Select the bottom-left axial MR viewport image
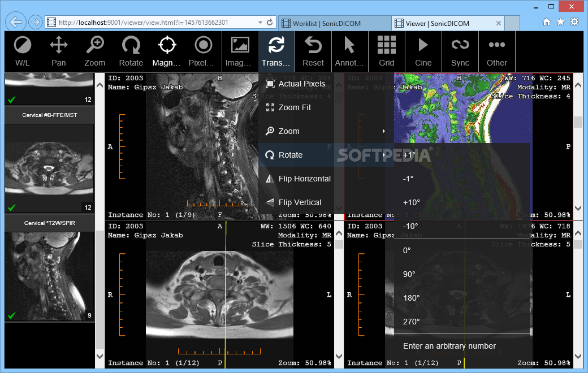The height and width of the screenshot is (373, 588). [x=219, y=294]
